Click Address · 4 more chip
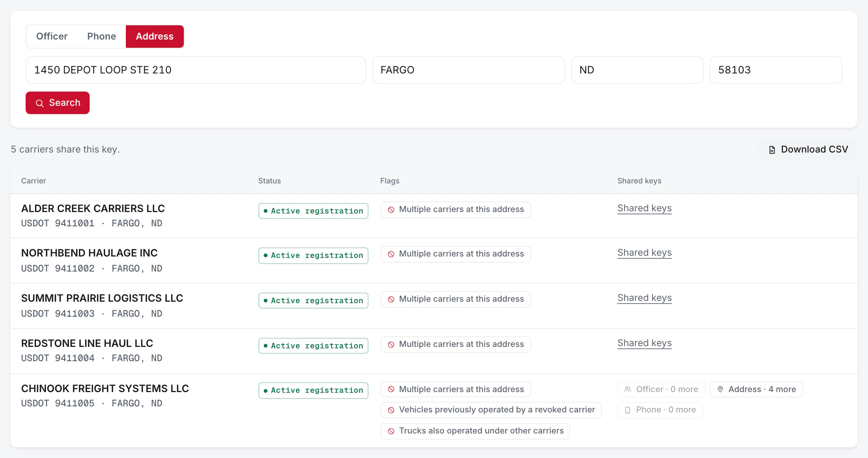 tap(756, 389)
